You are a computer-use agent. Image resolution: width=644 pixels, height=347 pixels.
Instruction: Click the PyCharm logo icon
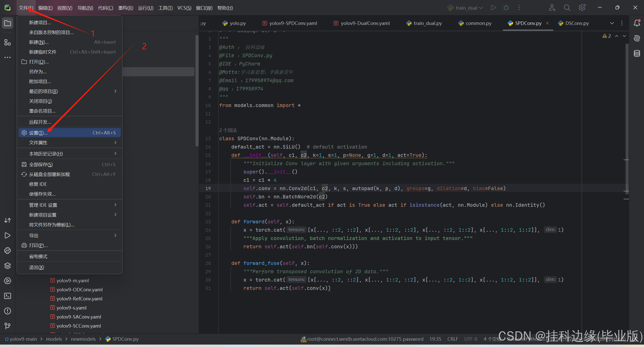8,8
